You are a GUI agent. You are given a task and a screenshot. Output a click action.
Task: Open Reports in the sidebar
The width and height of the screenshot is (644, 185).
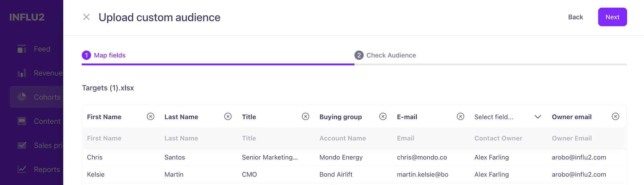coord(47,169)
